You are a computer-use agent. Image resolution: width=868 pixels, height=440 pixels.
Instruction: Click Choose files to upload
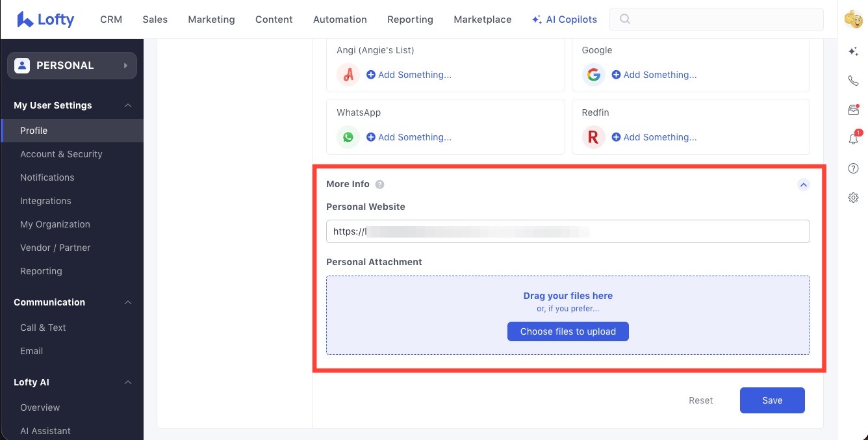pyautogui.click(x=568, y=331)
